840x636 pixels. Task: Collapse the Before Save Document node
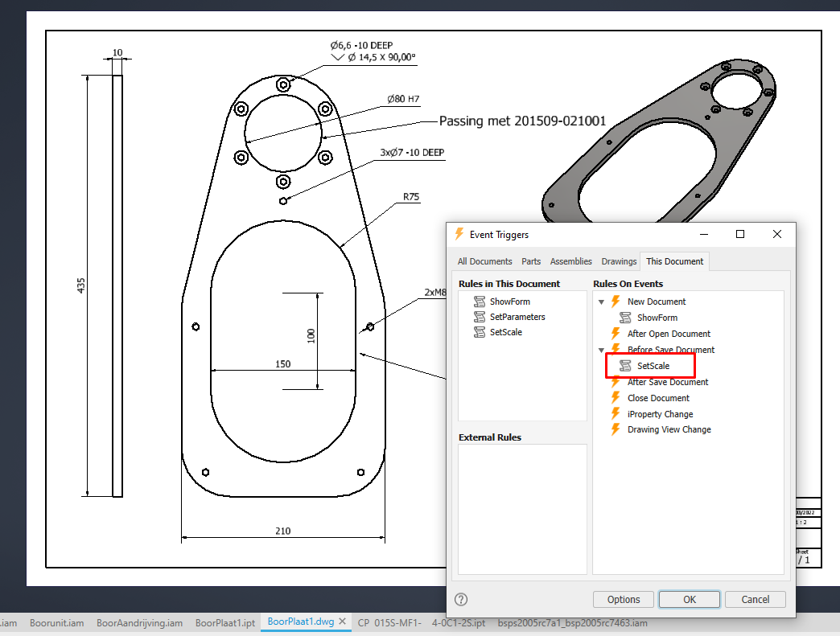(x=602, y=350)
